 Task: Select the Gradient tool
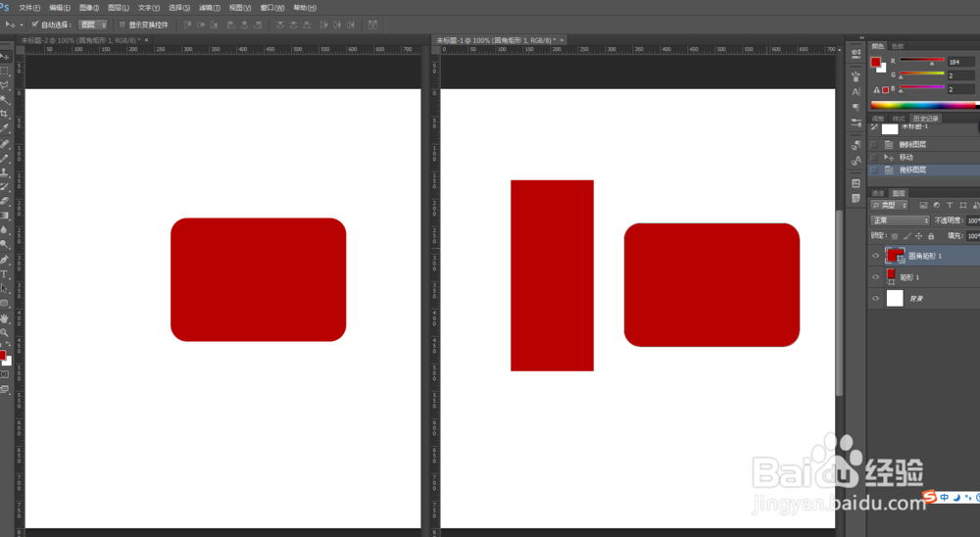pyautogui.click(x=5, y=216)
